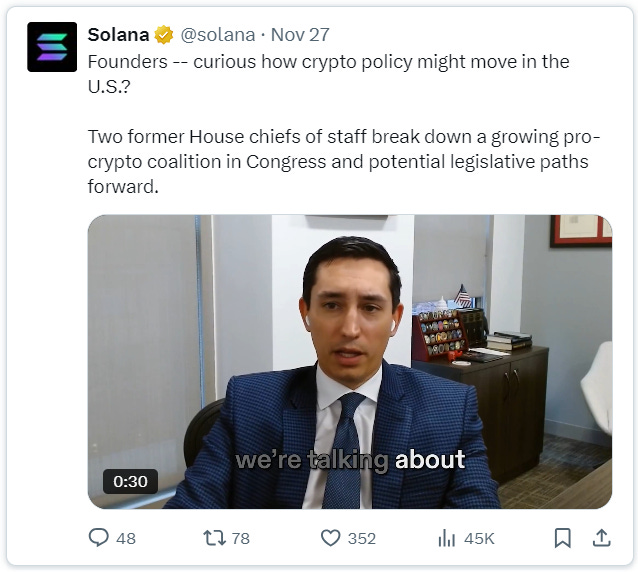Open the Solana display name link
This screenshot has width=638, height=572.
(x=118, y=35)
